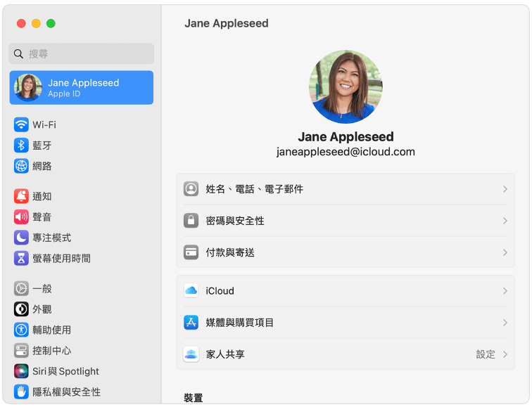Click the large Jane Appleseed profile photo

click(346, 86)
